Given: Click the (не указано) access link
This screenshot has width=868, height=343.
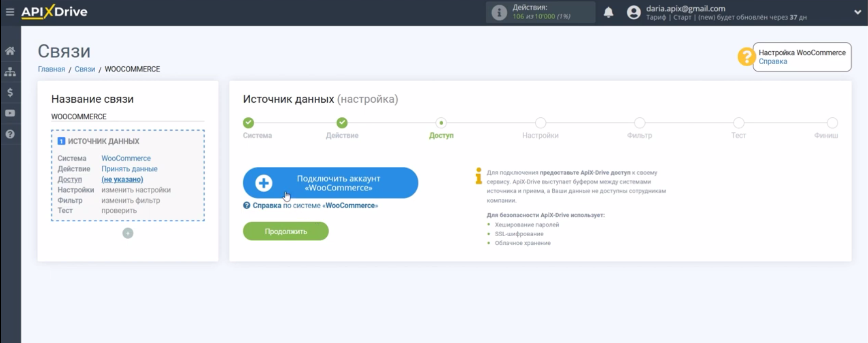Looking at the screenshot, I should (122, 180).
